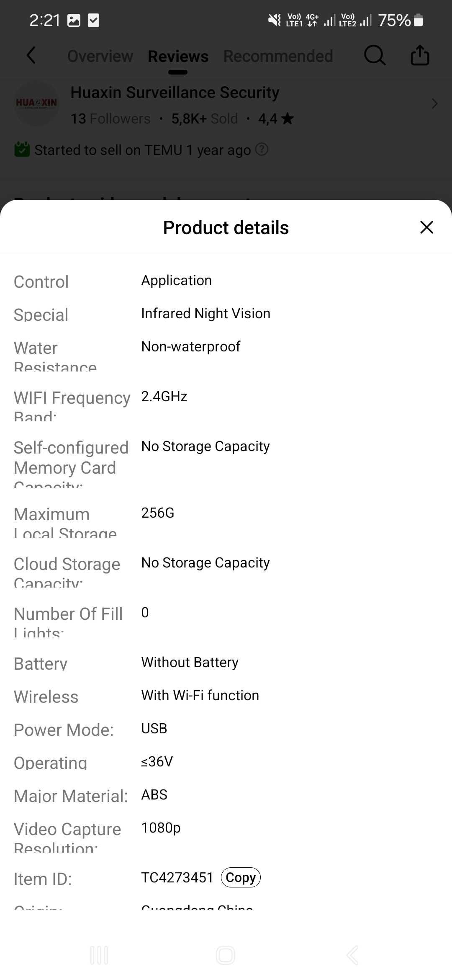The image size is (452, 980).
Task: Tap the Video Capture Resolution 1080p row
Action: 226,837
